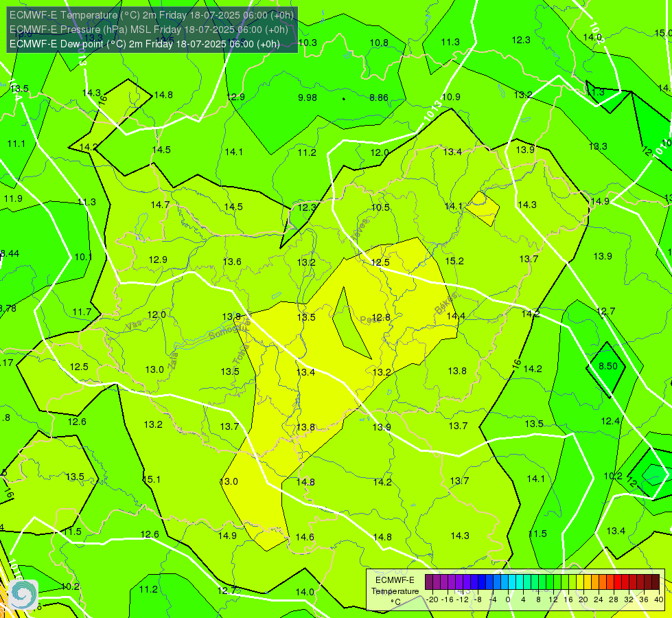Screen dimensions: 672x618
Task: Click the Tolna county label
Action: [242, 354]
